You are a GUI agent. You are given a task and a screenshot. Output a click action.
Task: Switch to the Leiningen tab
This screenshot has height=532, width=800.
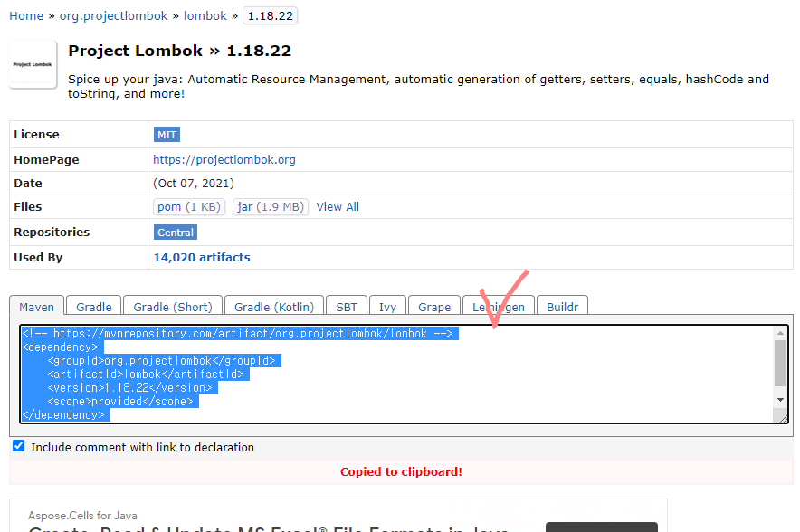(x=499, y=307)
